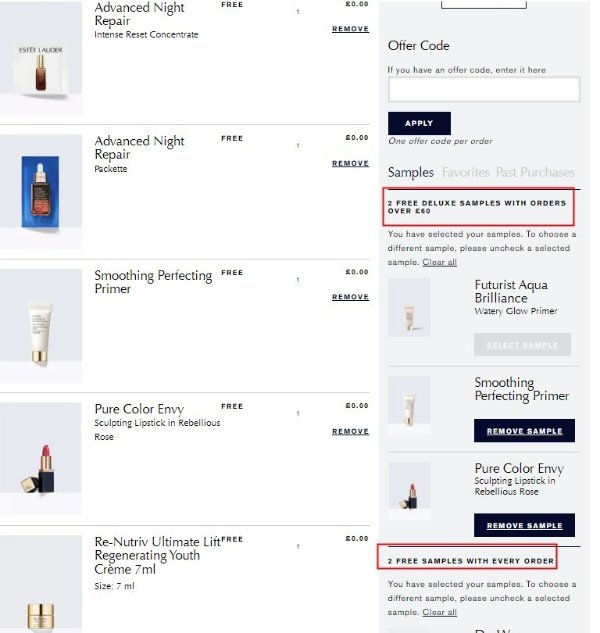Viewport: 600px width, 633px height.
Task: Clear all deluxe sample selections
Action: pyautogui.click(x=439, y=262)
